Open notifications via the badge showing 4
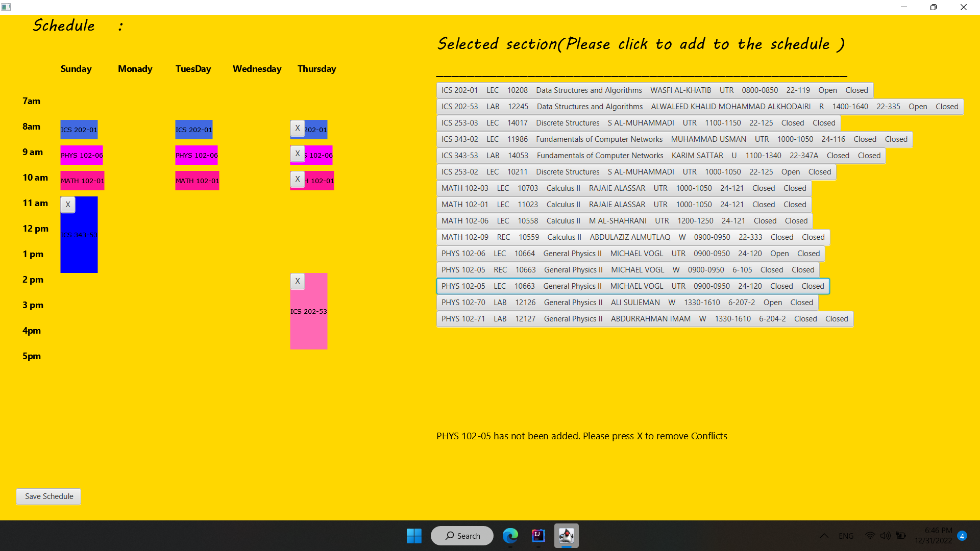The width and height of the screenshot is (980, 551). pos(962,536)
